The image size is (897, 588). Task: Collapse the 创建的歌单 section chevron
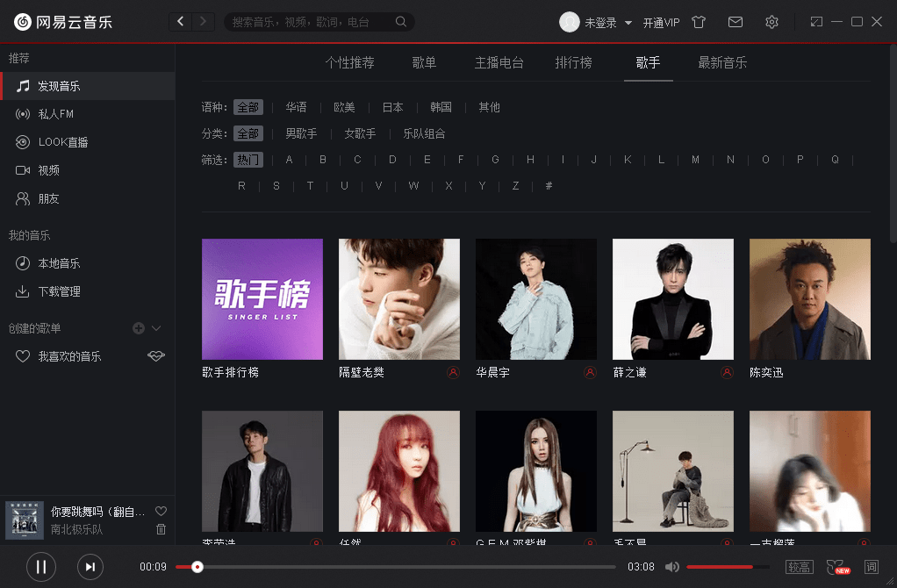pos(156,328)
